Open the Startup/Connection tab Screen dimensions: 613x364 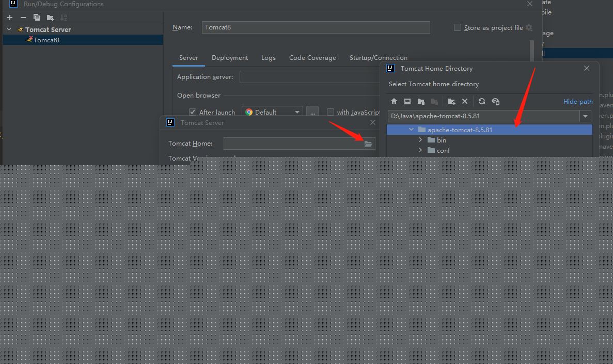(x=378, y=58)
